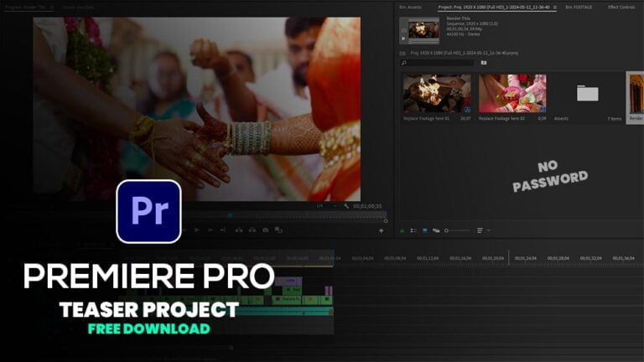Open the Bin: Assets tab
Viewport: 644px width, 362px height.
[x=410, y=7]
